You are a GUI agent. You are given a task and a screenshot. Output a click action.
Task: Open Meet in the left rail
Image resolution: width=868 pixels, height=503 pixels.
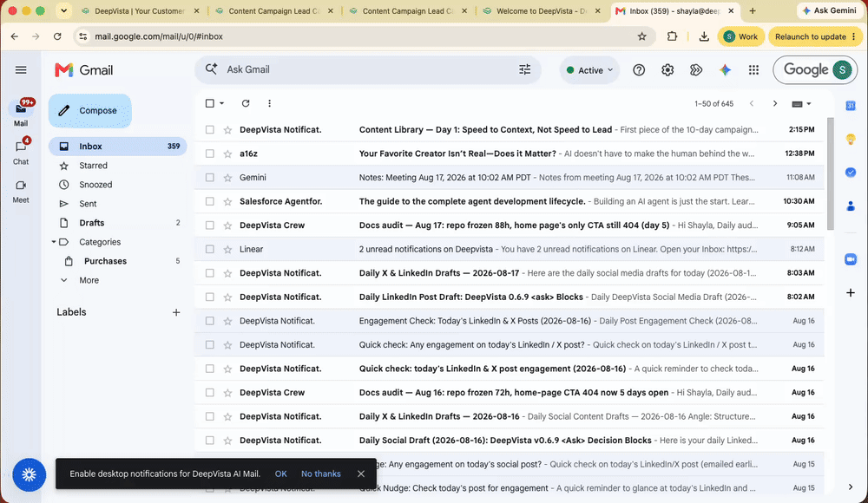point(21,191)
